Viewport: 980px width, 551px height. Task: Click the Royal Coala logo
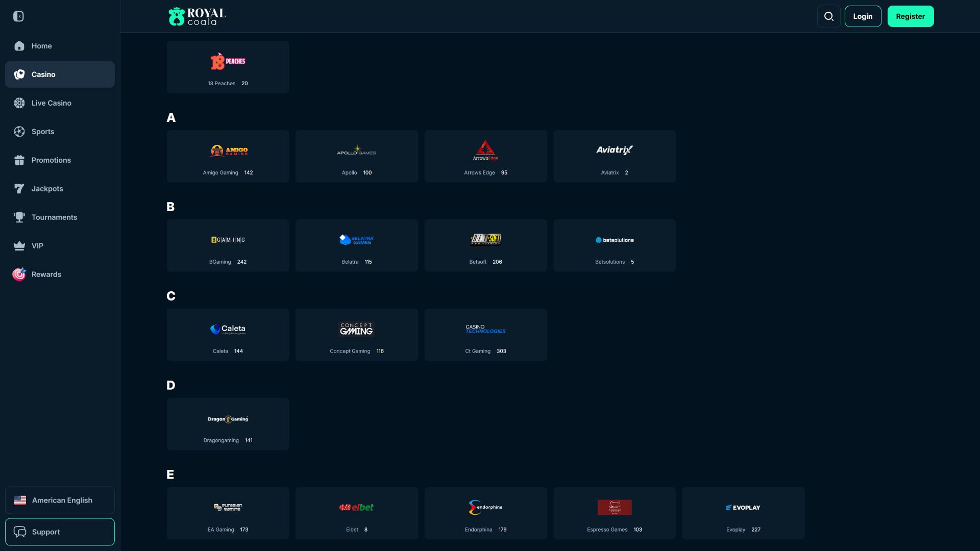coord(198,16)
